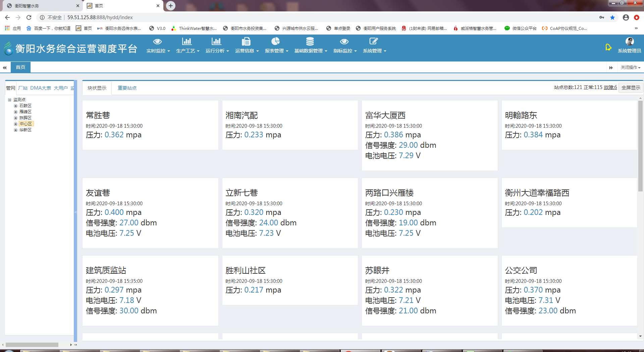The width and height of the screenshot is (644, 352).
Task: Click the 故障:6 link
Action: pyautogui.click(x=610, y=88)
